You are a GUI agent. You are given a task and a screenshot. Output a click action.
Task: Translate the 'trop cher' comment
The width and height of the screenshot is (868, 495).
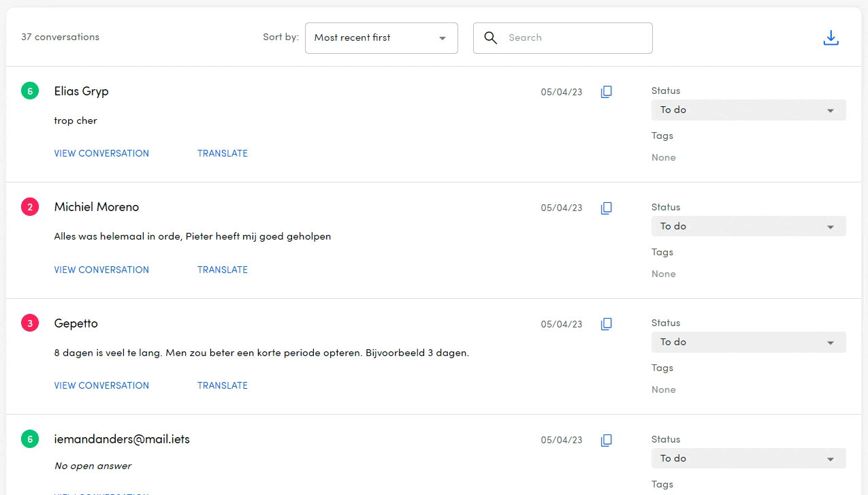223,153
